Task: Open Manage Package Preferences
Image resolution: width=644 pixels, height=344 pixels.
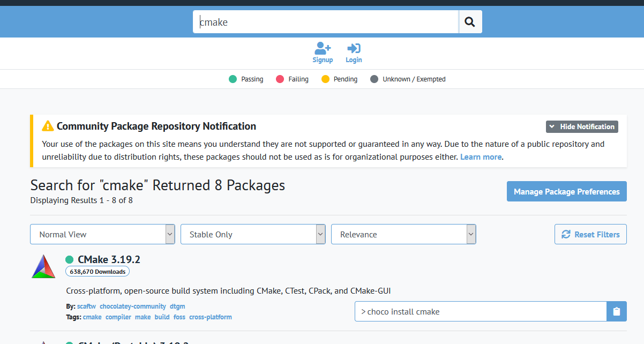Action: [566, 191]
